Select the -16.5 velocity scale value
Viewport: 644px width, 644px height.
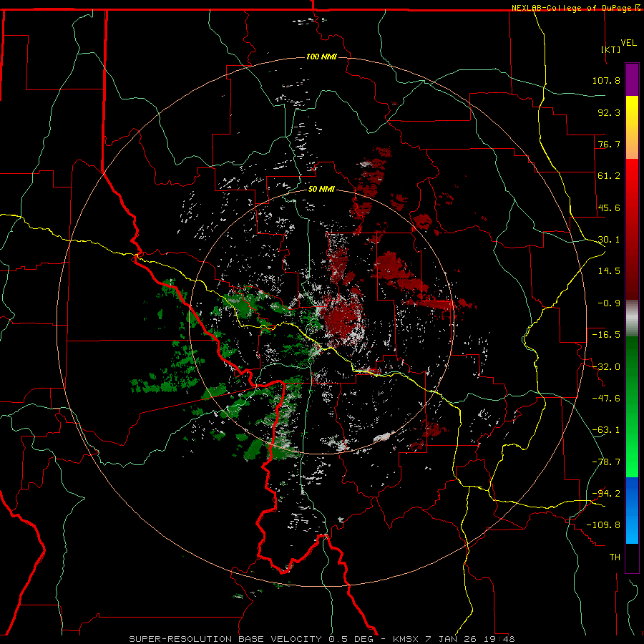(606, 335)
